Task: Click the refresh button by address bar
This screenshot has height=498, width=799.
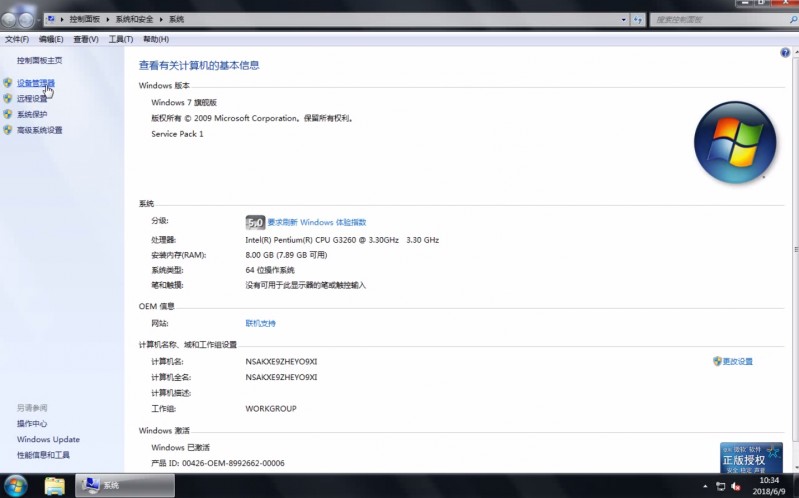Action: click(x=638, y=20)
